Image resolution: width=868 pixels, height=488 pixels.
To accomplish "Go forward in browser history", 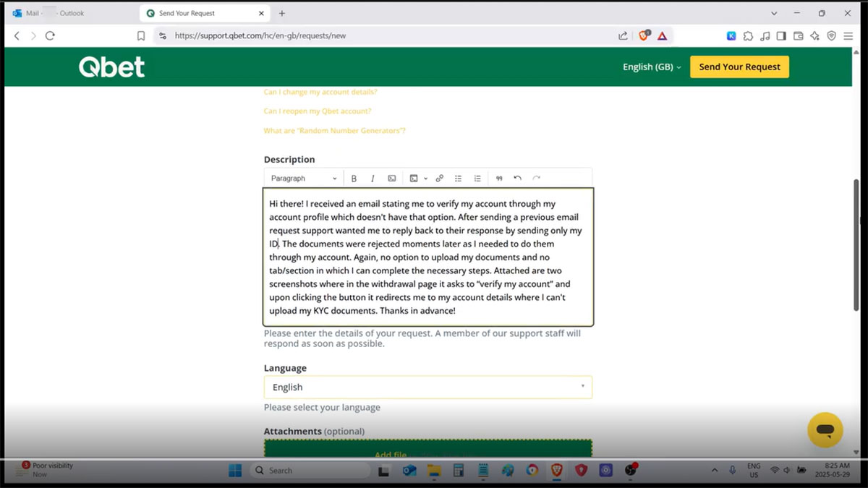I will tap(33, 35).
